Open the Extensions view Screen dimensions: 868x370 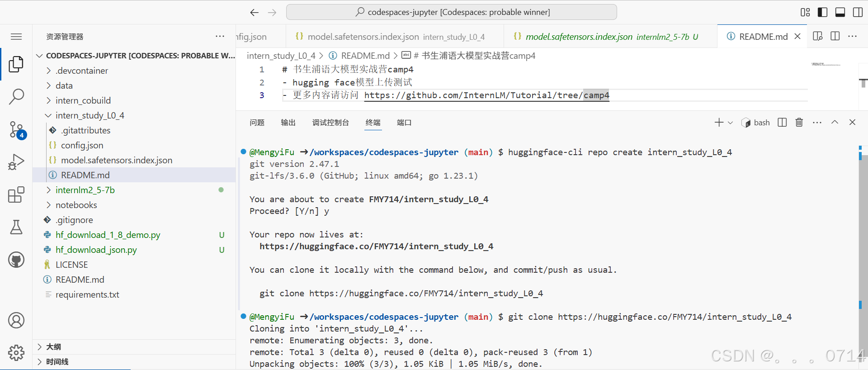(x=16, y=194)
